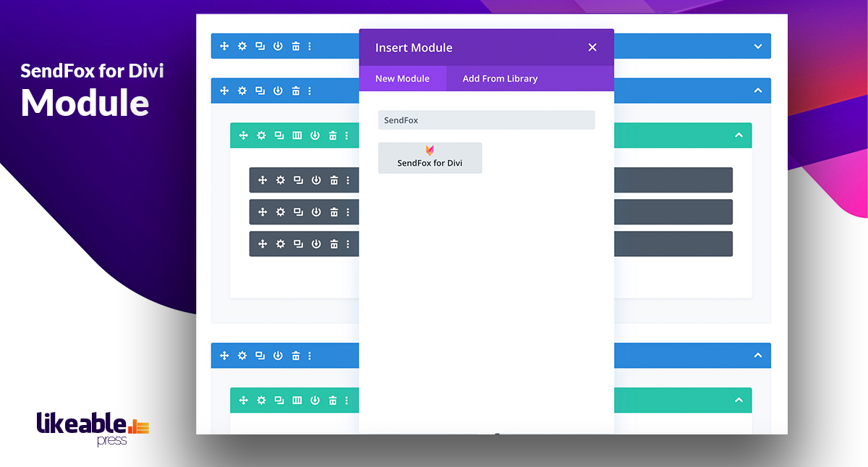
Task: Duplicate the first dark module
Action: [298, 180]
